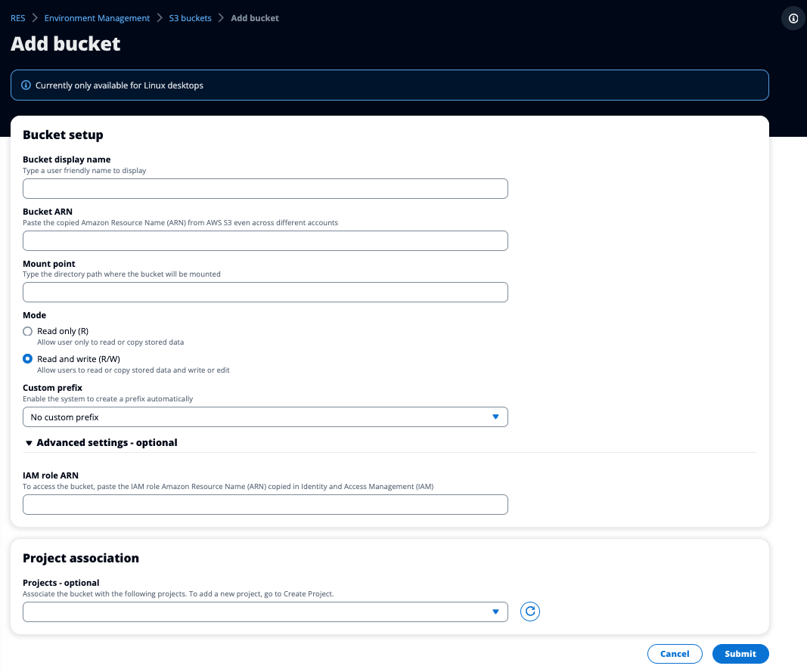Select the Read and write (R/W) mode
Screen dimensions: 807x672
[27, 358]
